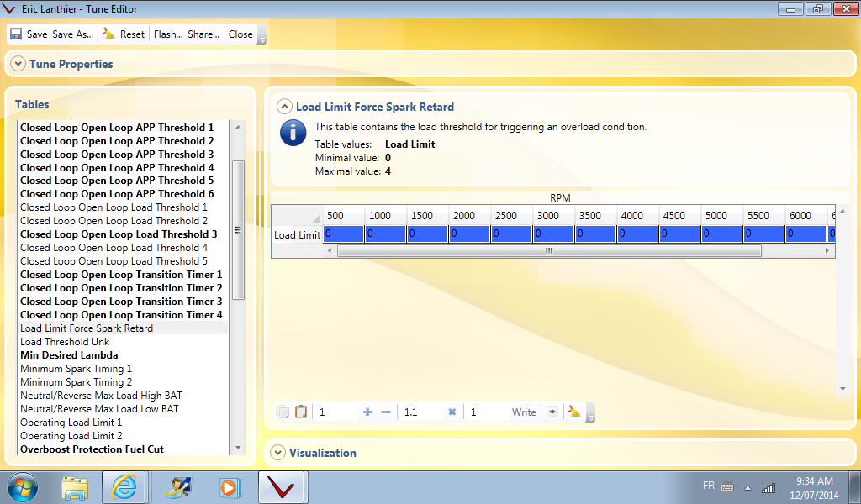Click Tables list scrollbar thumb

(x=238, y=230)
